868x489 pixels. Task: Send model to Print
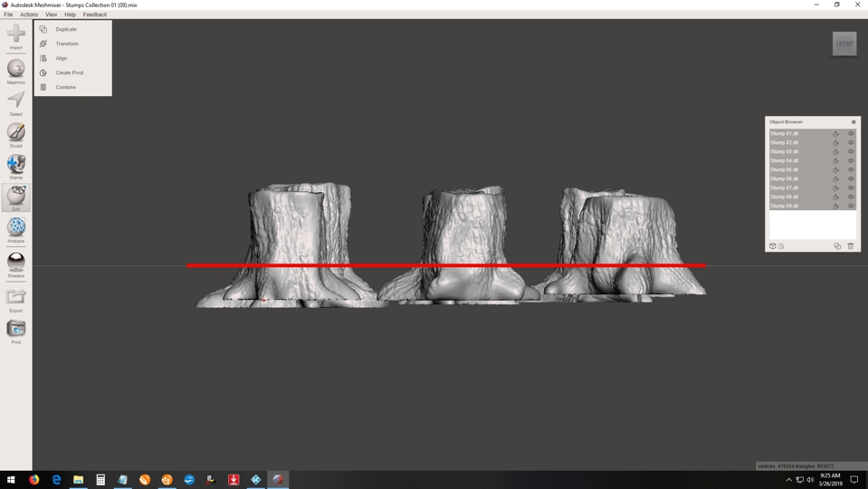pos(16,331)
